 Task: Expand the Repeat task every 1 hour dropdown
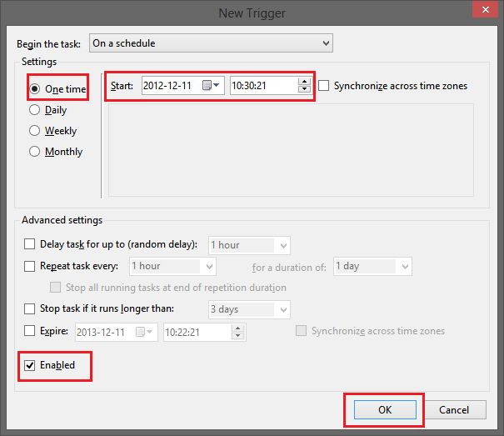click(x=172, y=267)
